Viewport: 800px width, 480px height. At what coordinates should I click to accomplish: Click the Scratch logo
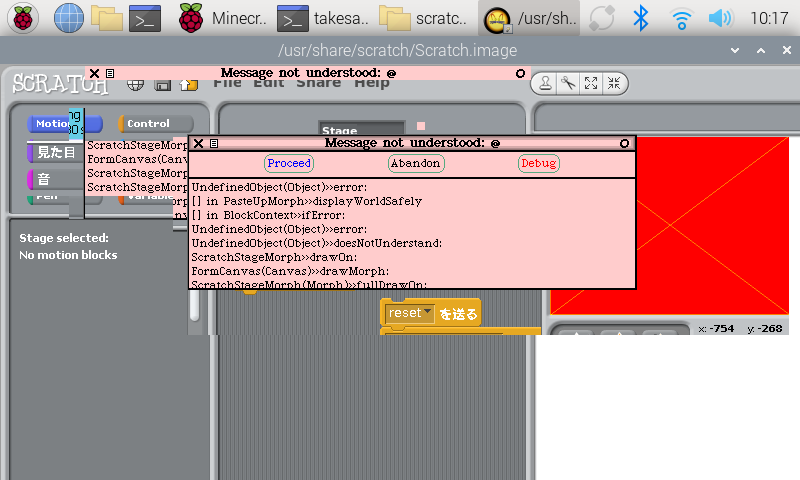[x=60, y=84]
